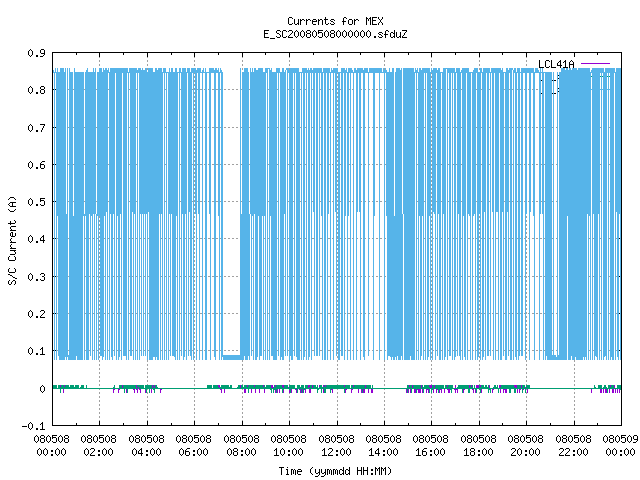Screen dimensions: 640x480
Task: Select the "04:00" time tick label
Action: coord(147,452)
